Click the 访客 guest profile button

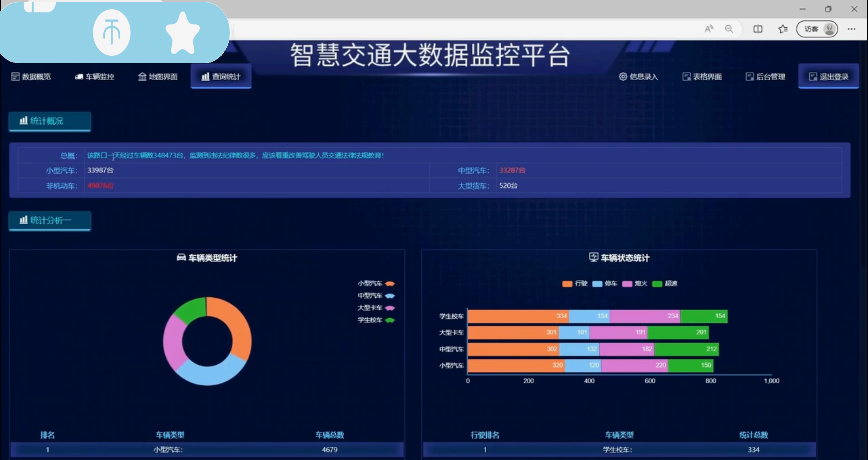(817, 29)
